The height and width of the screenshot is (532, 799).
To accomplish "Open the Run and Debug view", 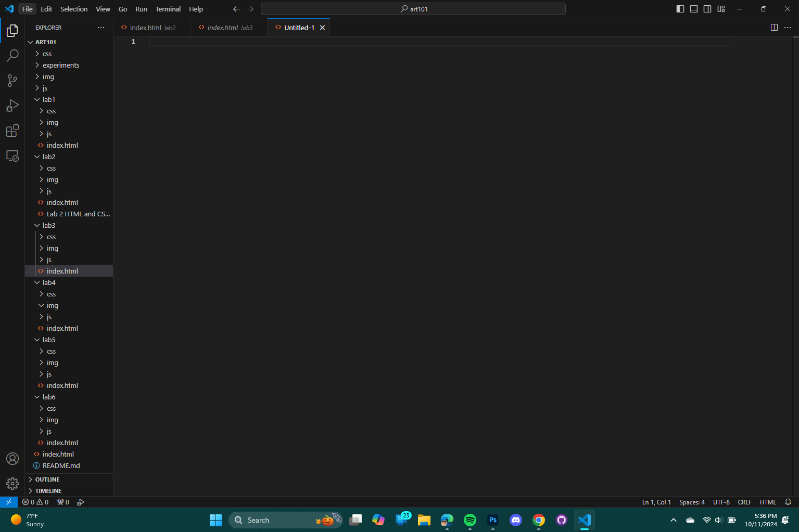I will pos(12,106).
